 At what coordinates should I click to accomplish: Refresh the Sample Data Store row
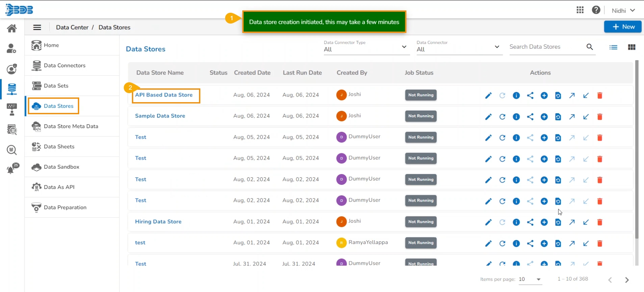tap(502, 117)
